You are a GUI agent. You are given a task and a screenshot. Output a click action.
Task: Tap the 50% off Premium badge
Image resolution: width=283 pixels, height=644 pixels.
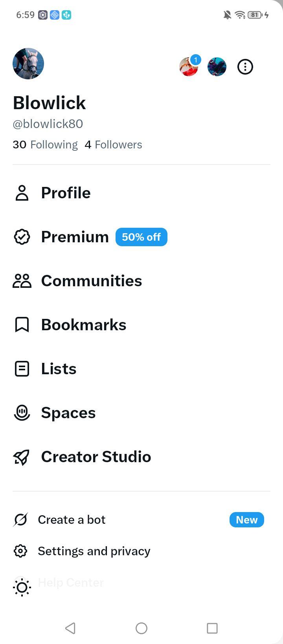tap(141, 237)
